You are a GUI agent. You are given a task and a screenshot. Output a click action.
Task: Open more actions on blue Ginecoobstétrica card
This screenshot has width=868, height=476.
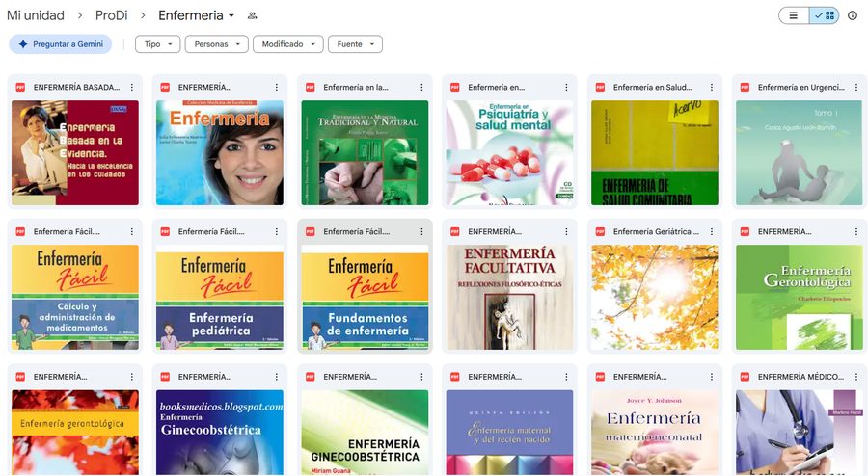coord(276,377)
